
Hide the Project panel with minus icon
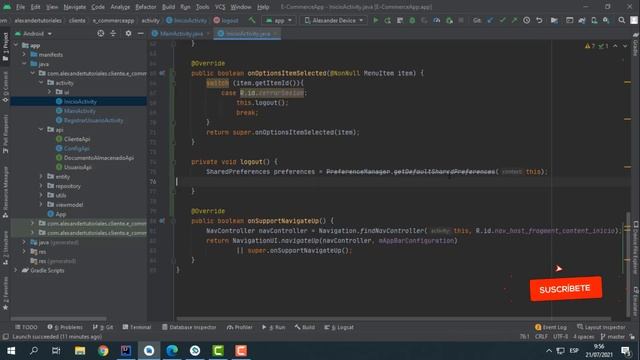[140, 33]
